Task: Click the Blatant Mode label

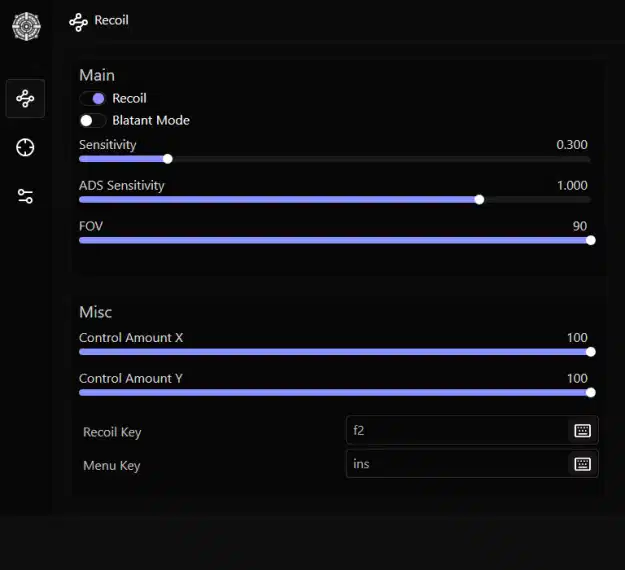Action: point(151,120)
